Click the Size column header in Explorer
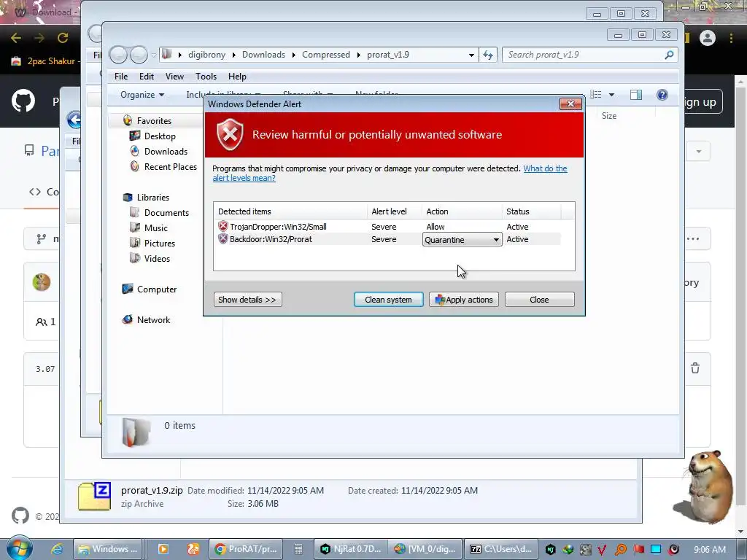 pyautogui.click(x=609, y=116)
